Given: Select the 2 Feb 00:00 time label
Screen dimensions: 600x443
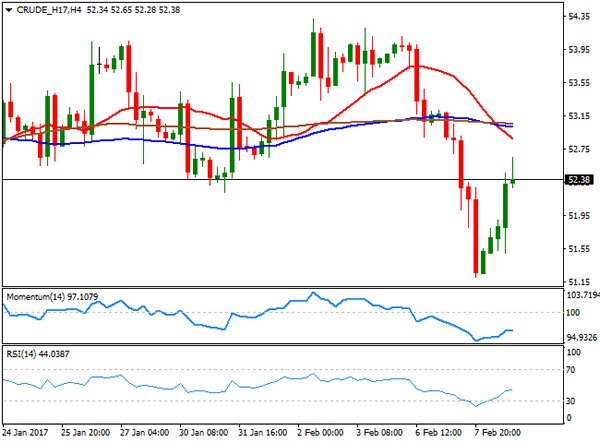Looking at the screenshot, I should click(320, 433).
